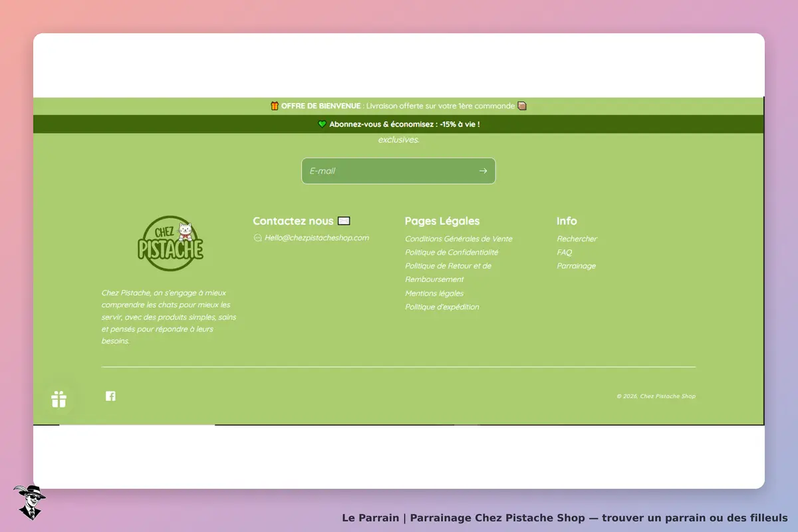Click the Le Parrain page title caption
Viewport: 798px width, 532px height.
[x=565, y=517]
